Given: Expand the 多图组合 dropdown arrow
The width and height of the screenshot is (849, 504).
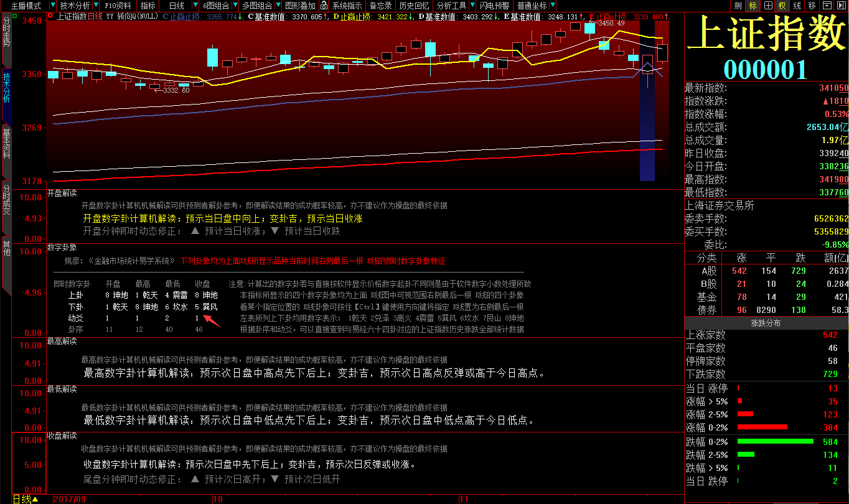Looking at the screenshot, I should pyautogui.click(x=277, y=6).
